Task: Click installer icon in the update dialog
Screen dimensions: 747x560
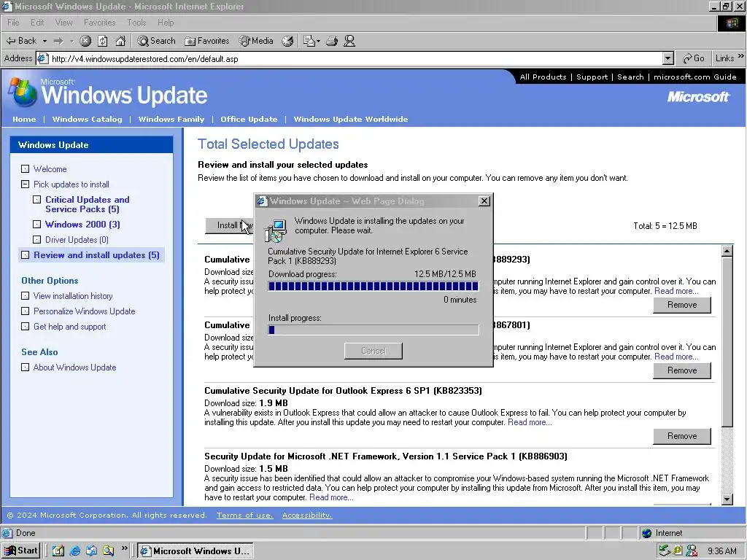Action: pos(276,230)
